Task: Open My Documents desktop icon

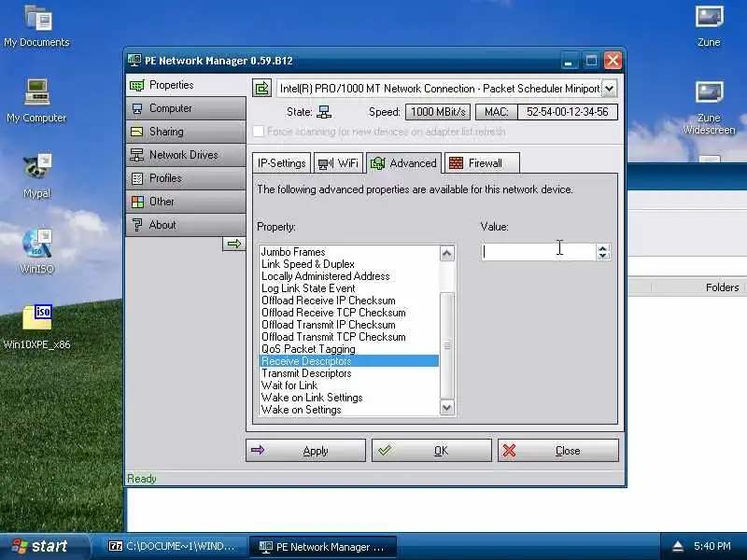Action: [x=36, y=27]
